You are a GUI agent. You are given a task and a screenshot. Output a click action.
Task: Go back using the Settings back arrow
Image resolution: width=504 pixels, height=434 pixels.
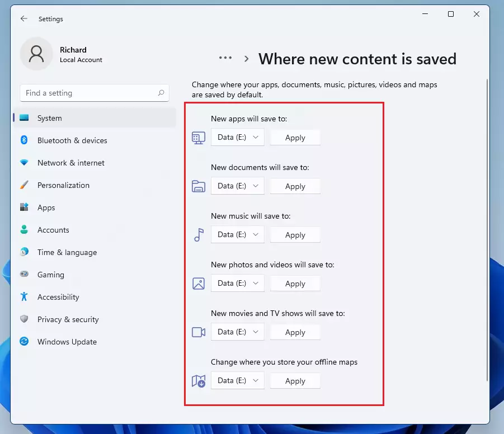tap(24, 18)
